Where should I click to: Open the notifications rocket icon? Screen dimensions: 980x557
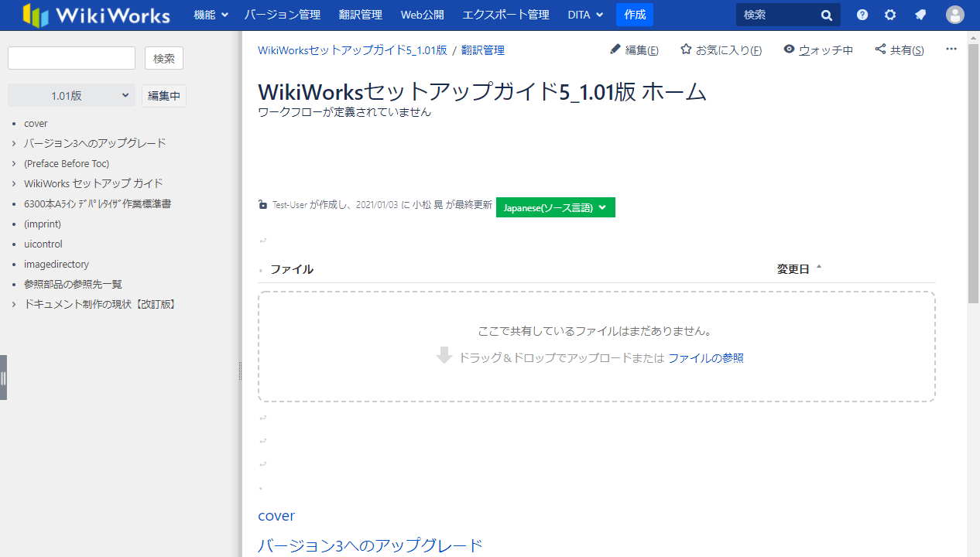[920, 15]
